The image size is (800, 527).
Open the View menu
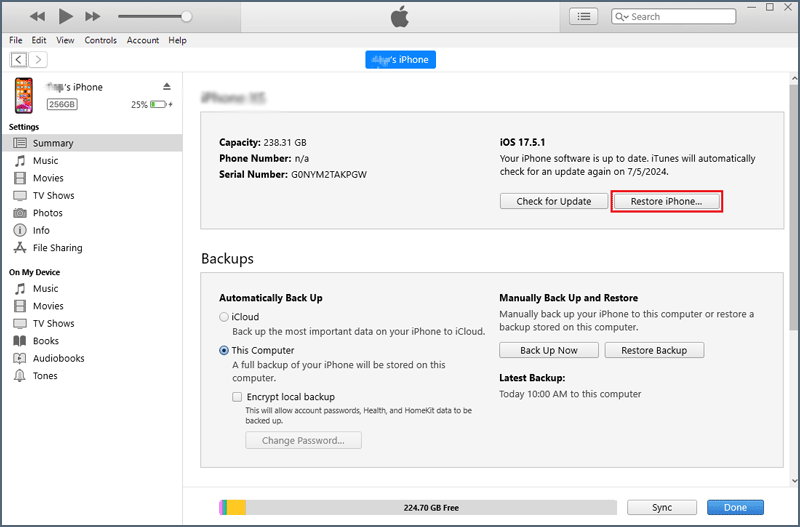coord(65,40)
